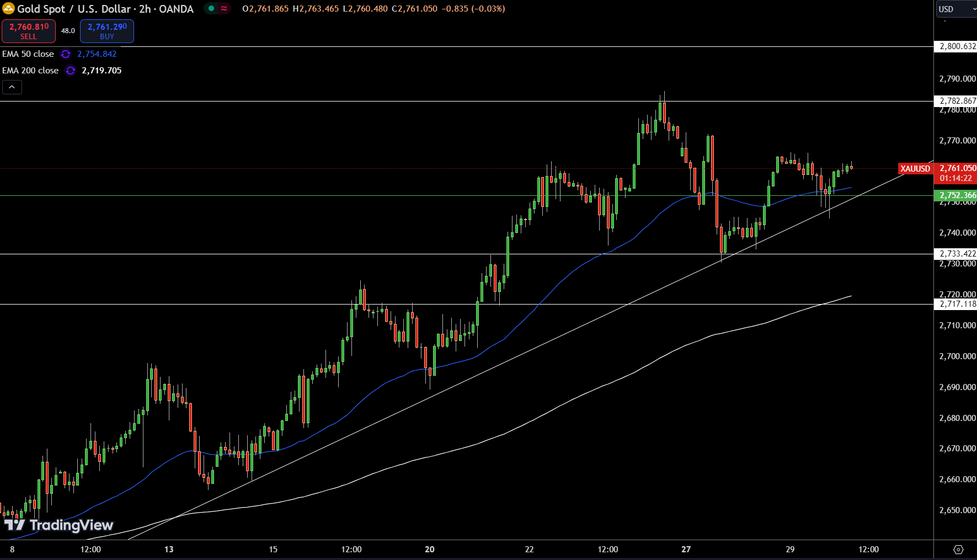Screen dimensions: 977x560
Task: Select the EMA 200 close indicator legend
Action: (30, 71)
